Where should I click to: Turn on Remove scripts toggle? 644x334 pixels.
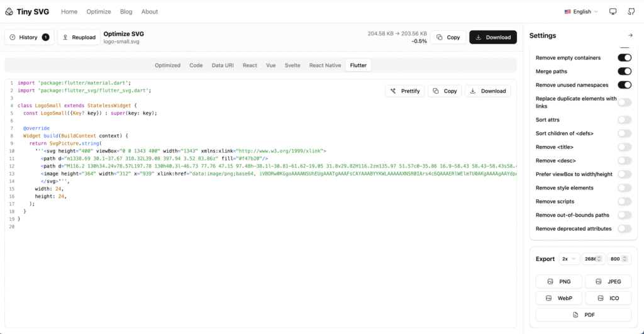coord(624,201)
